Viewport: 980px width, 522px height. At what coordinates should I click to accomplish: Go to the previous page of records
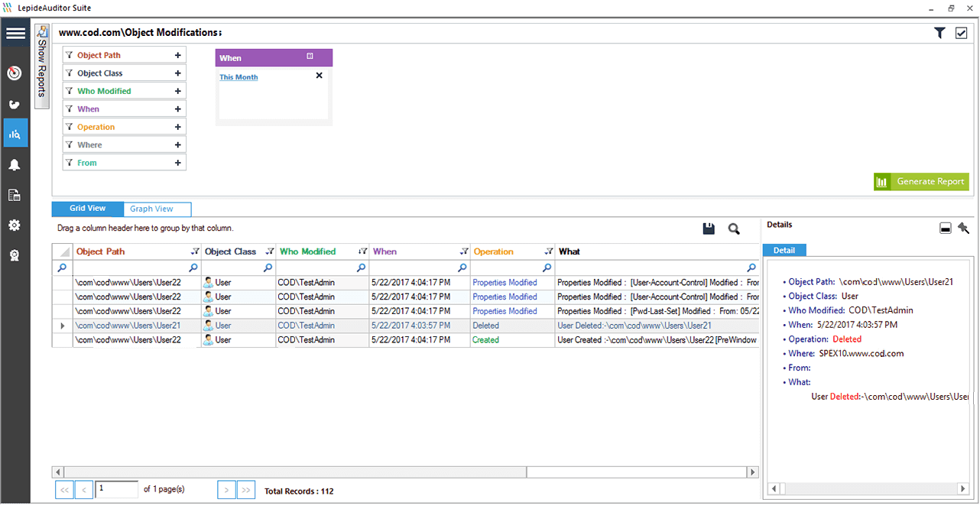[84, 489]
